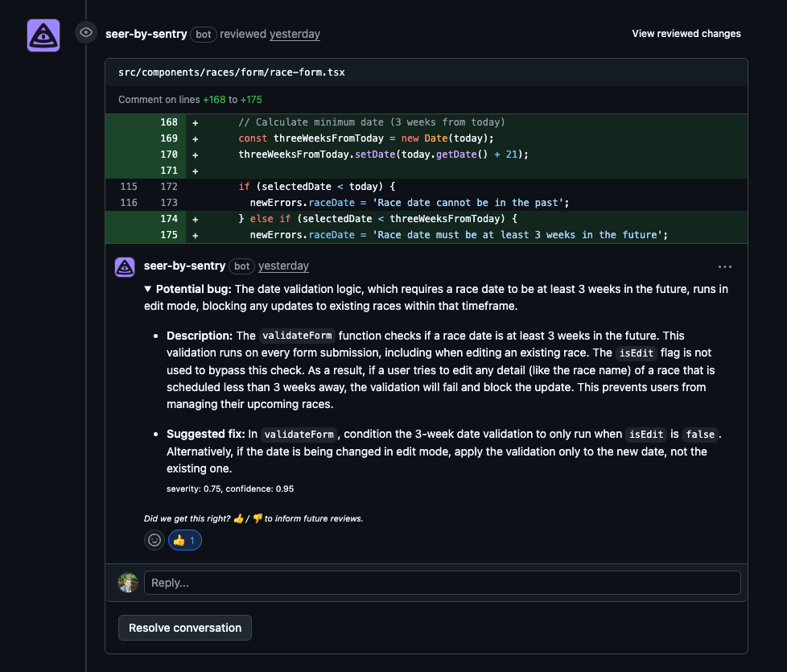Click the seer-by-sentry username on the comment

point(183,266)
